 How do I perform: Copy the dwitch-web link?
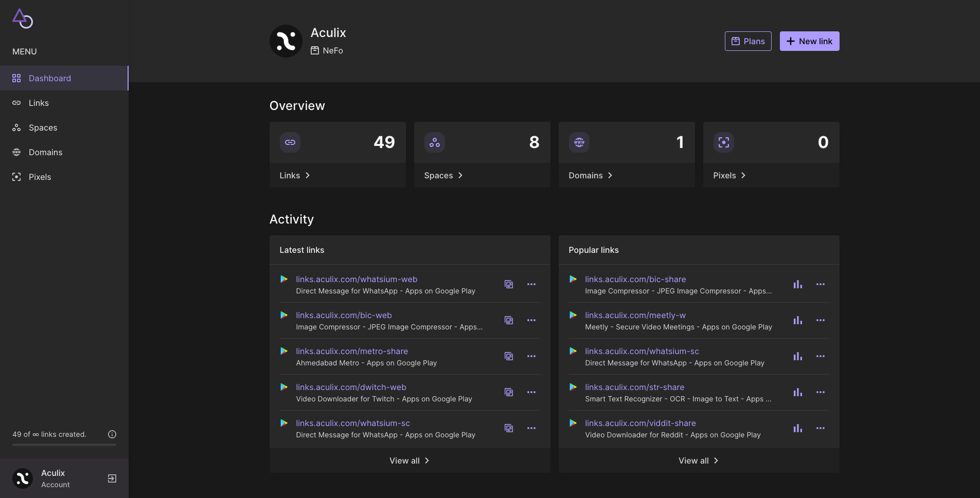509,392
